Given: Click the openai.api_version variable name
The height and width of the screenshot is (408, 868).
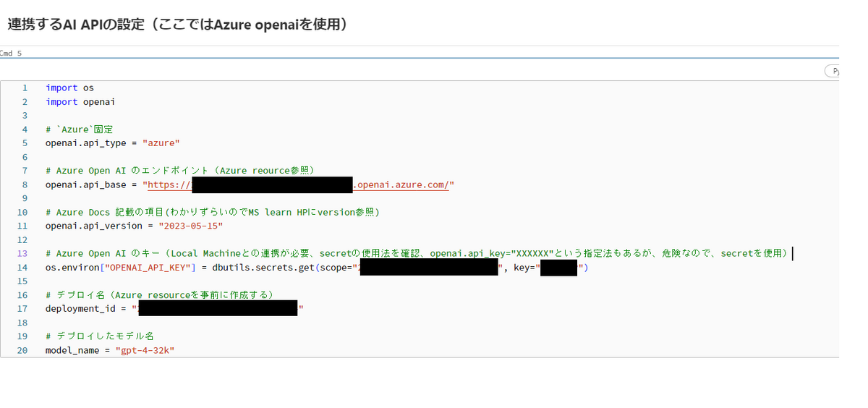Looking at the screenshot, I should 94,226.
